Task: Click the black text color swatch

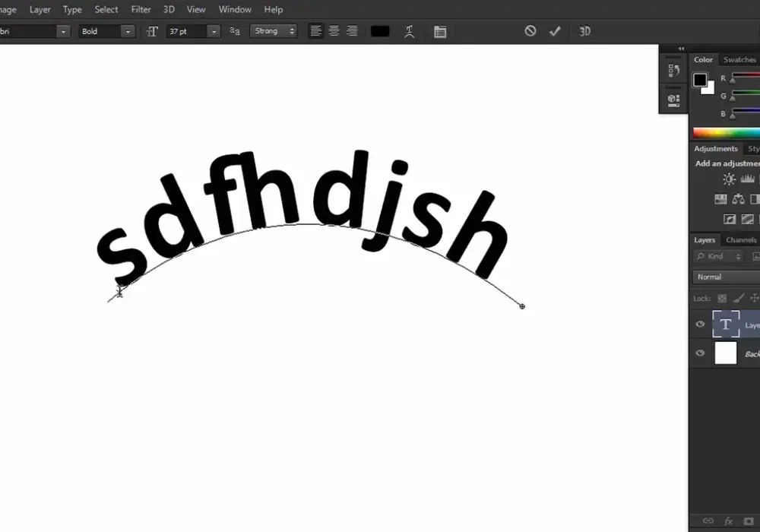Action: (380, 31)
